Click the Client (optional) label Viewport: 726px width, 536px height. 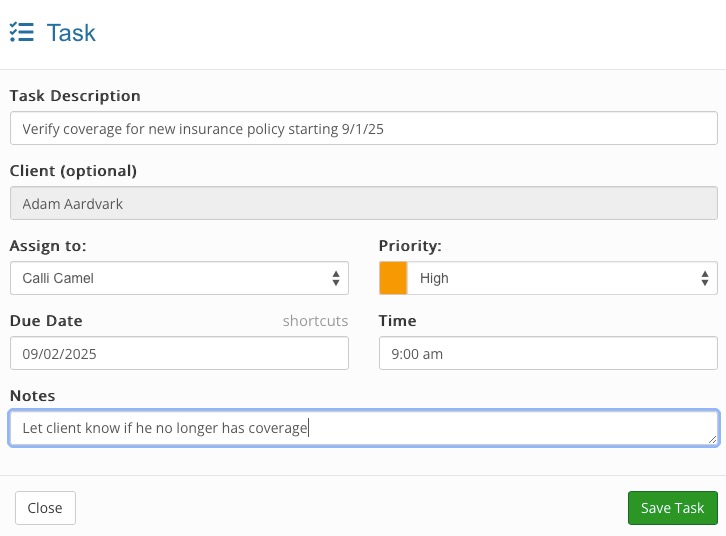pyautogui.click(x=73, y=171)
